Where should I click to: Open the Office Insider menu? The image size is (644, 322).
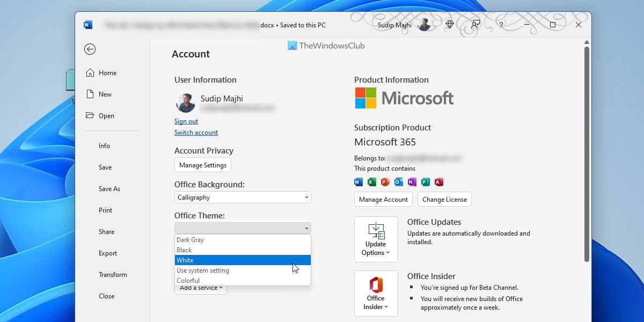pyautogui.click(x=376, y=294)
